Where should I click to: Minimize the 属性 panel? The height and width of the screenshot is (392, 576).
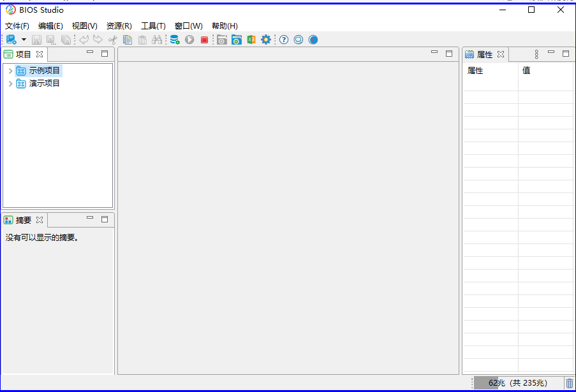[551, 53]
